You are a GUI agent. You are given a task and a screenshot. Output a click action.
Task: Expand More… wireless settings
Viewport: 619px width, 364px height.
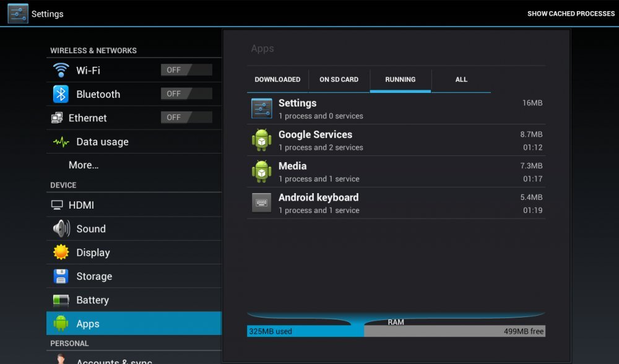pyautogui.click(x=84, y=165)
